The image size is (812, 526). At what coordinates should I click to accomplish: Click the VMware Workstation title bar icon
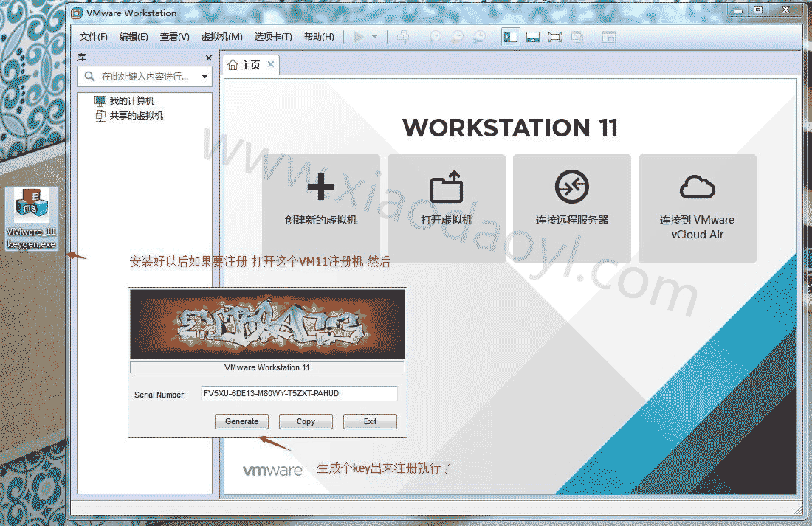click(x=77, y=13)
